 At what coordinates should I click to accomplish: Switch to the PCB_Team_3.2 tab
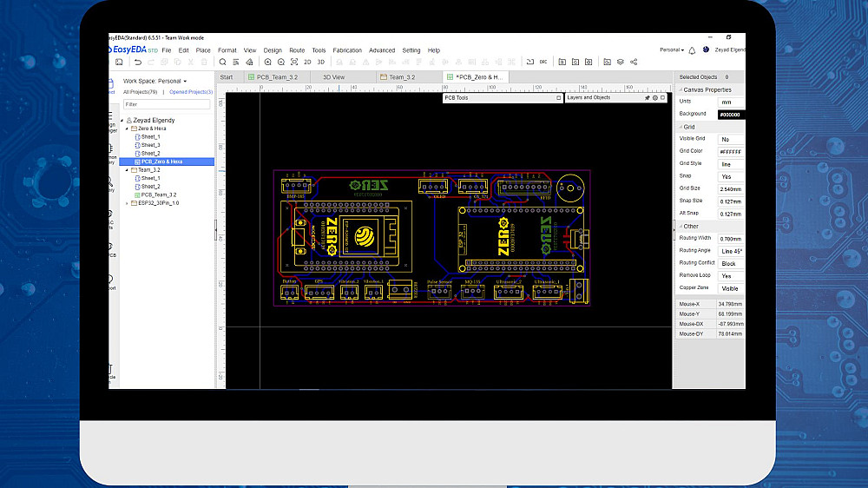pyautogui.click(x=276, y=77)
